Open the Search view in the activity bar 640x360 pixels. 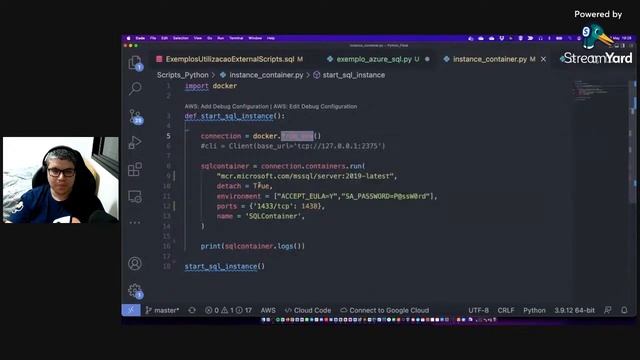135,88
